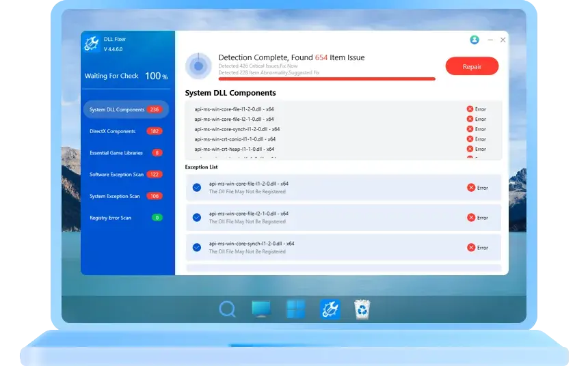588x366 pixels.
Task: Click the taskbar search magnifier icon
Action: click(x=227, y=309)
